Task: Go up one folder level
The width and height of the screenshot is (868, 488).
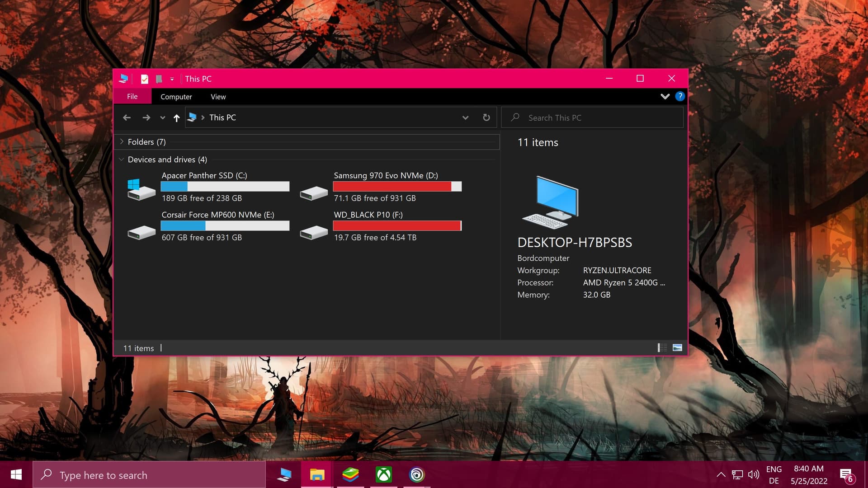Action: 176,117
